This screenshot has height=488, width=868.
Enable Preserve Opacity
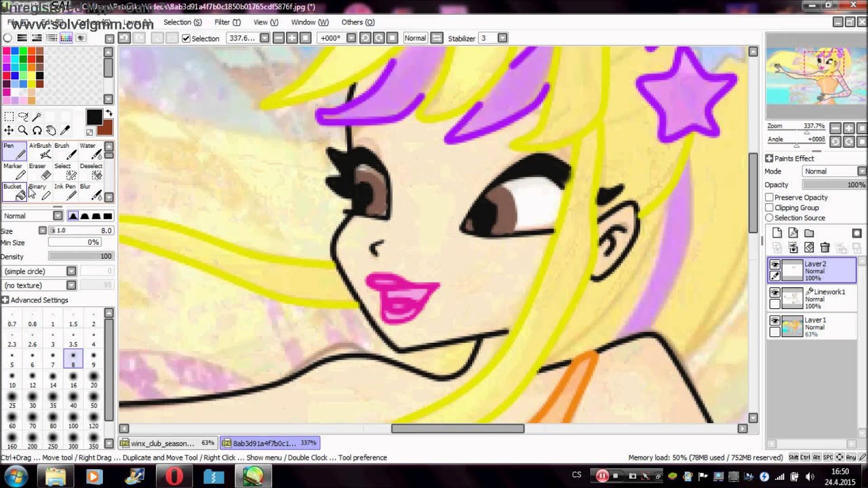(769, 197)
